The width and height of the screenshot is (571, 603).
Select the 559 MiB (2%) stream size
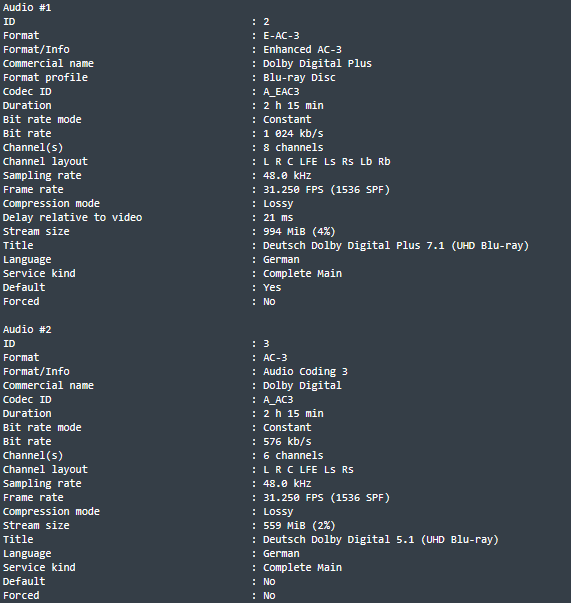tap(299, 526)
